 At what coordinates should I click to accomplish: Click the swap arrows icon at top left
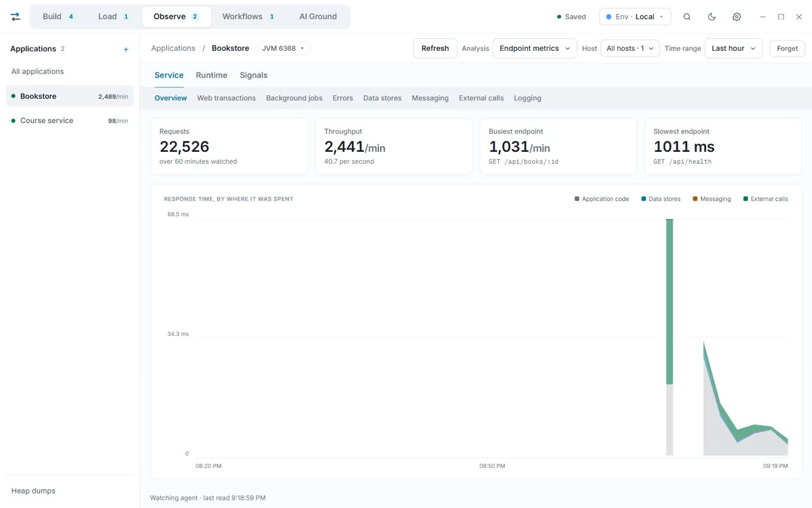point(15,17)
